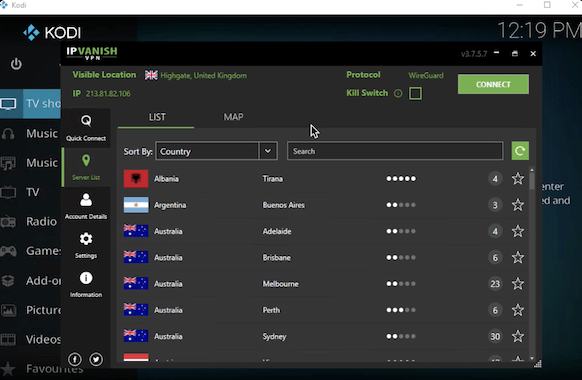Open IPVanish Facebook link icon
The image size is (582, 380).
[x=75, y=359]
